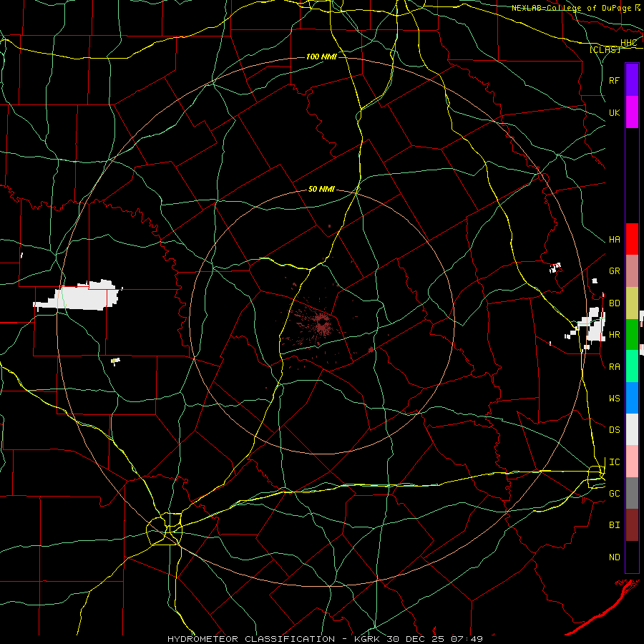This screenshot has height=644, width=644.
Task: Select the GC gray legend swatch
Action: tap(632, 493)
